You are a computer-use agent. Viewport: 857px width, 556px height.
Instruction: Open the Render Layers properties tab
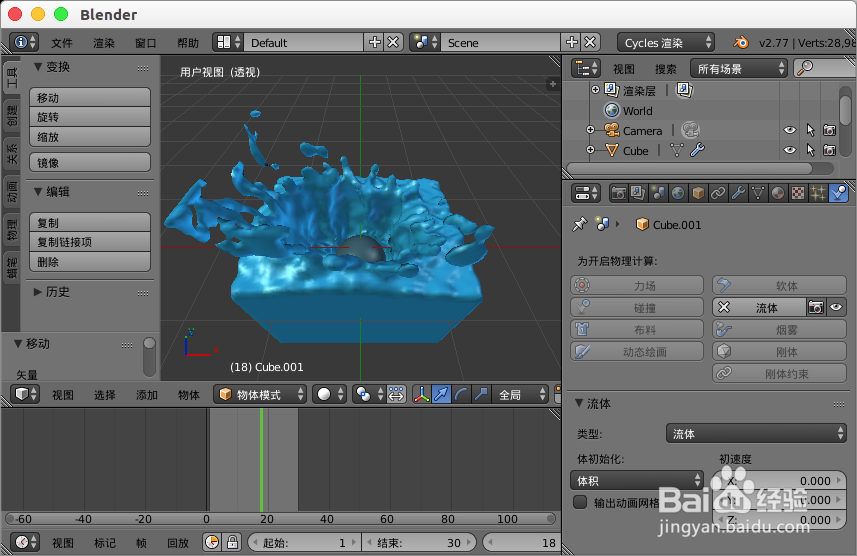[638, 193]
